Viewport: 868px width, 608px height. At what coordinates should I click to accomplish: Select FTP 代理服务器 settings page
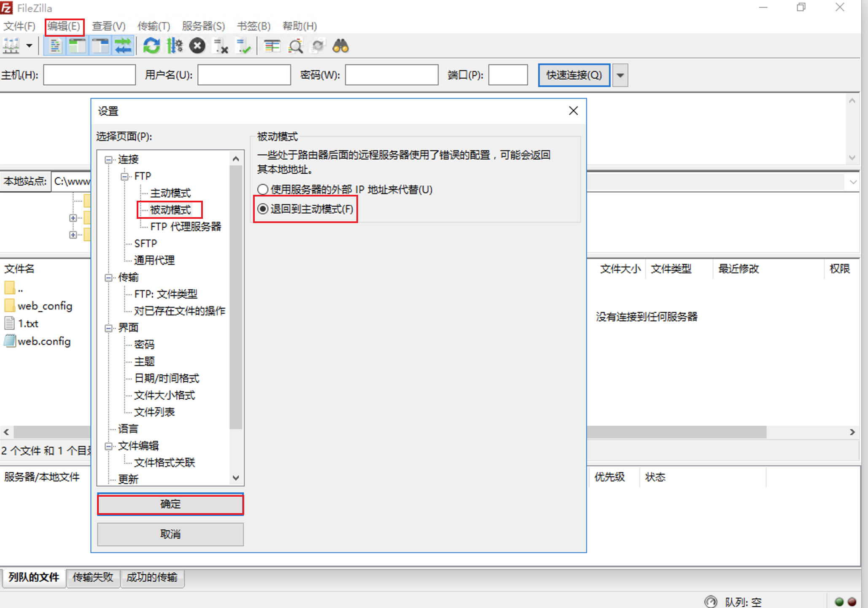click(x=186, y=226)
